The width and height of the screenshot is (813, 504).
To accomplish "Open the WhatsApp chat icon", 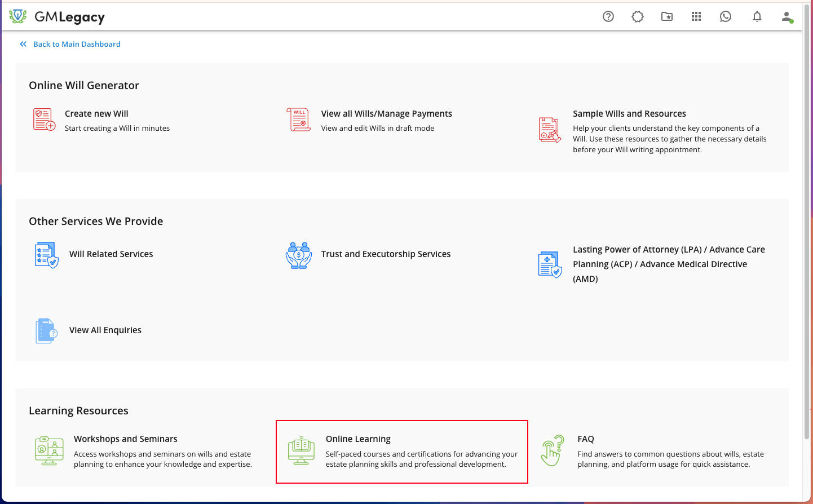I will point(726,16).
